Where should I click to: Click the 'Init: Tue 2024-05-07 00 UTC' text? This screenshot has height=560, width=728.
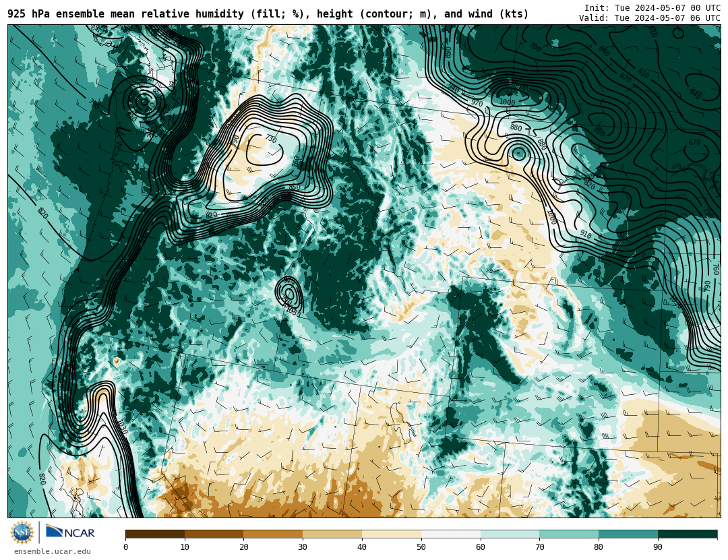[653, 8]
